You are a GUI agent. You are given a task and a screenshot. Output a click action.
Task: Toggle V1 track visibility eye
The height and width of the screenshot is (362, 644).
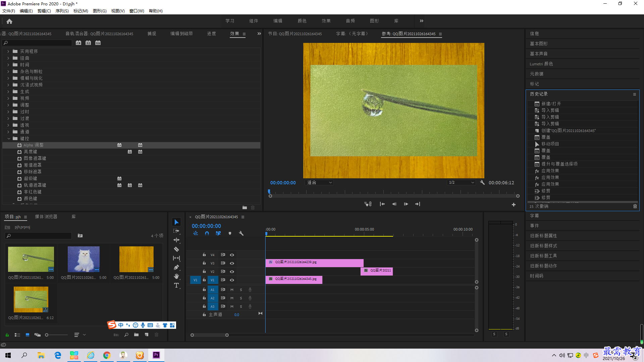pyautogui.click(x=232, y=280)
